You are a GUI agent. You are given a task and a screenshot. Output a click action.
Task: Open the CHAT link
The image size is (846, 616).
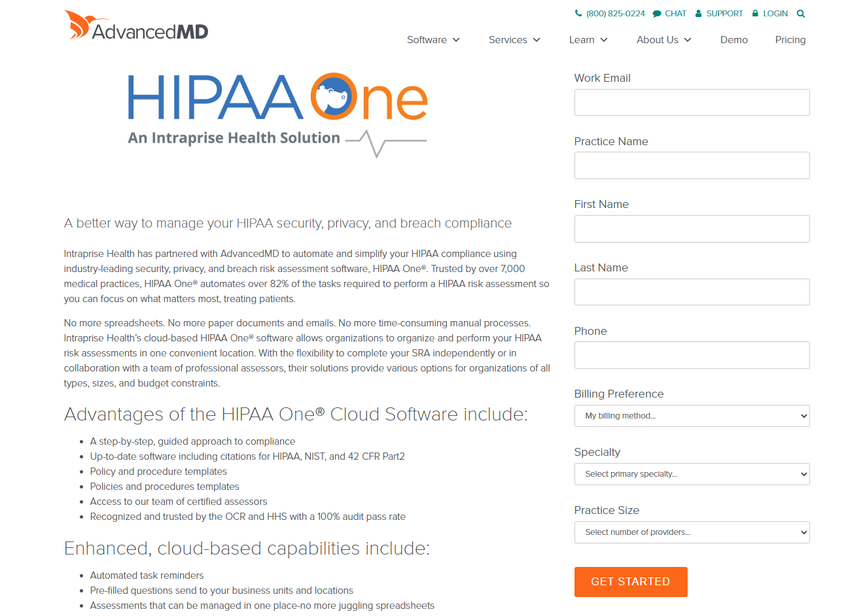click(676, 14)
